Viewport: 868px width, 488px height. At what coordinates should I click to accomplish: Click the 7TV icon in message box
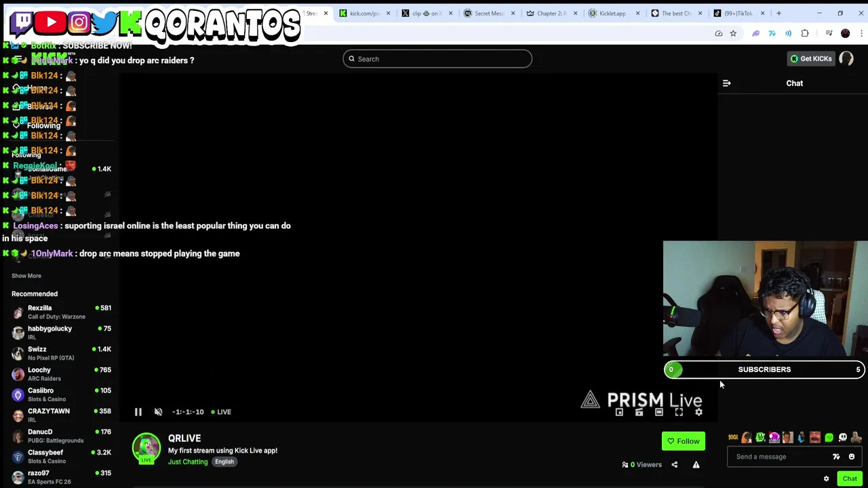click(x=836, y=457)
